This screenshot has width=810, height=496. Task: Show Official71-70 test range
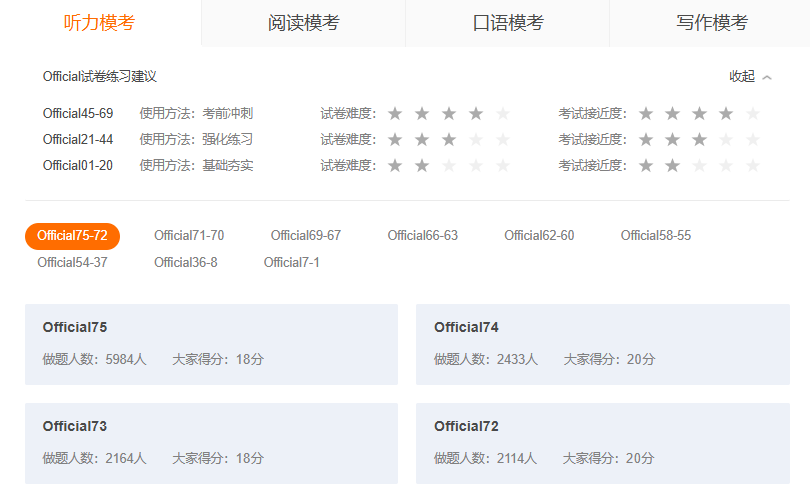click(189, 236)
